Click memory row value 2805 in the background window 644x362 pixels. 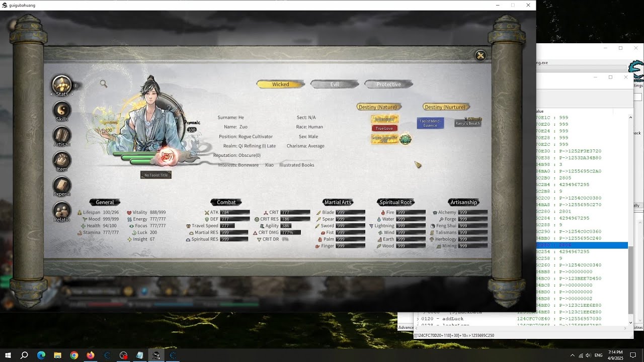pyautogui.click(x=565, y=178)
